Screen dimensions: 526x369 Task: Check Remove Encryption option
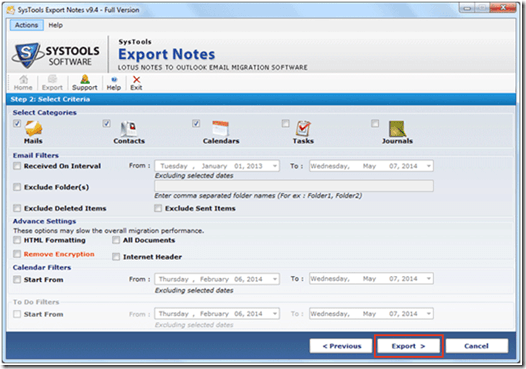[x=17, y=254]
